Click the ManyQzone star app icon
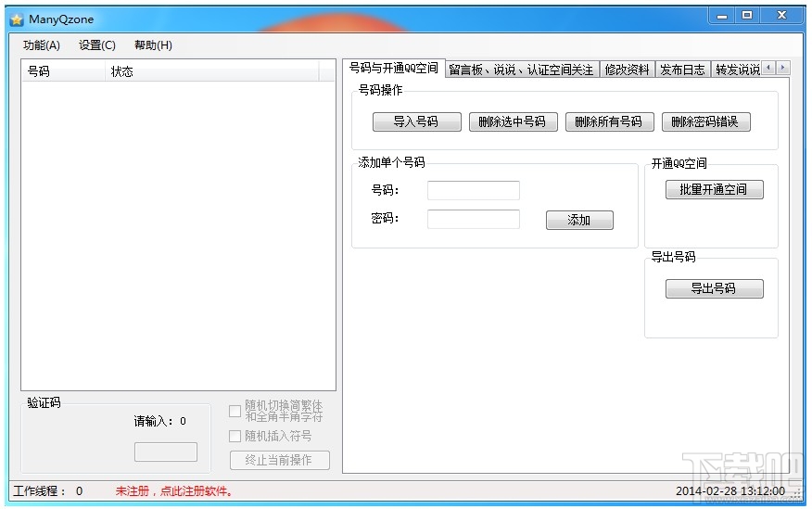This screenshot has height=509, width=812. [x=17, y=19]
